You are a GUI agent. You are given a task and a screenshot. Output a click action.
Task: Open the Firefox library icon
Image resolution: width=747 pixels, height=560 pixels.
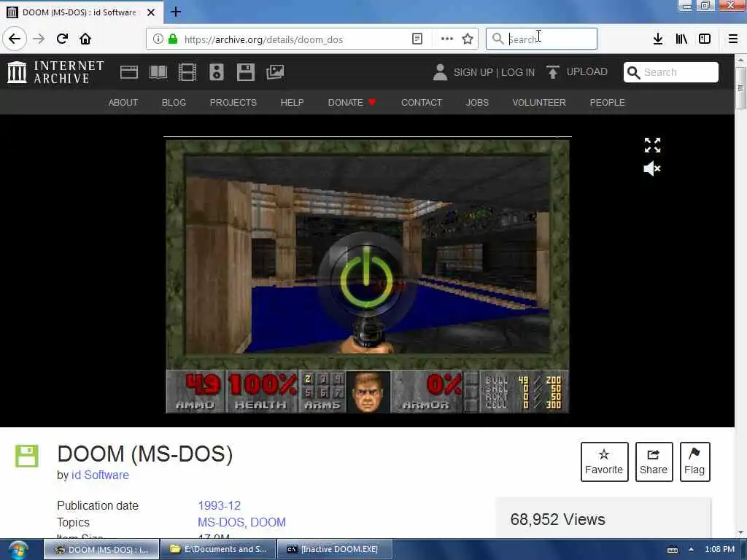(x=681, y=39)
